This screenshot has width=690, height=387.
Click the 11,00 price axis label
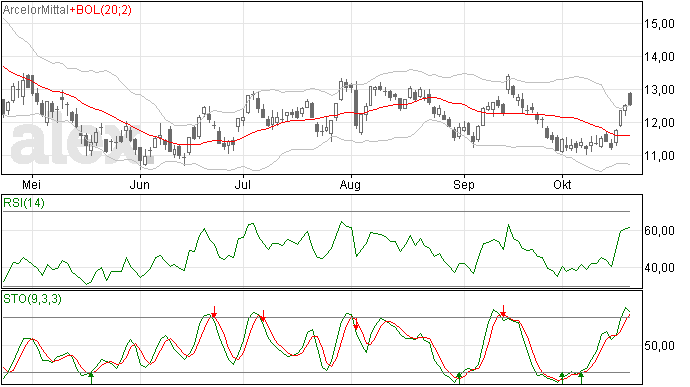tap(660, 156)
